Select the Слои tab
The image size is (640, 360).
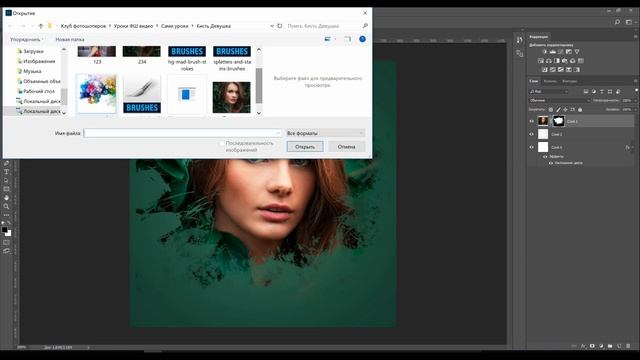point(534,81)
